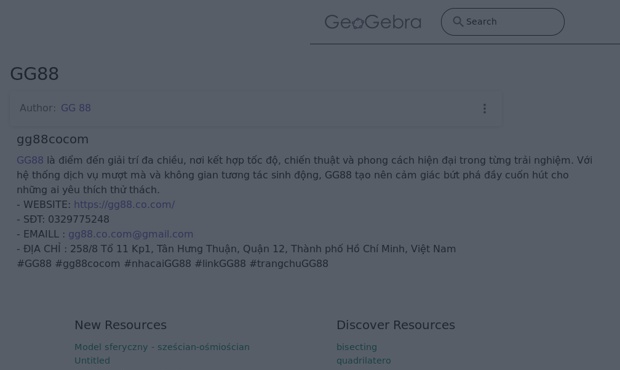
Task: Click the ĐỊA CHỈ address line
Action: click(236, 249)
